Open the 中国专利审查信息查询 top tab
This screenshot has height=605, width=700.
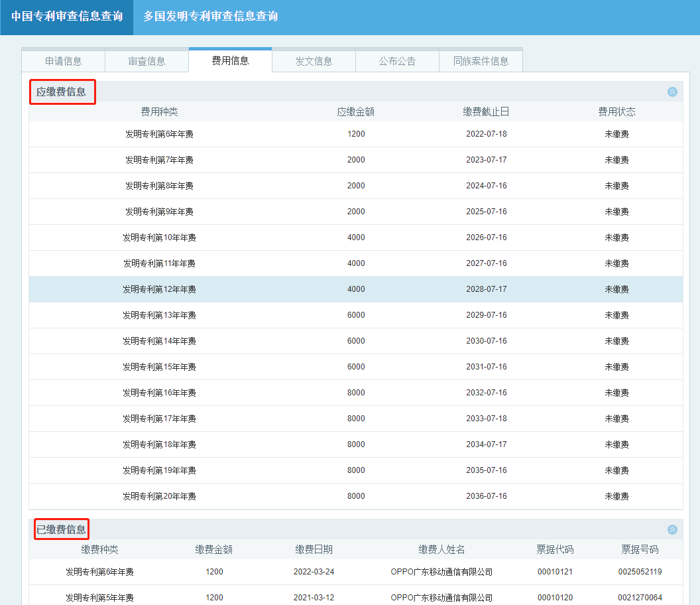pyautogui.click(x=67, y=17)
